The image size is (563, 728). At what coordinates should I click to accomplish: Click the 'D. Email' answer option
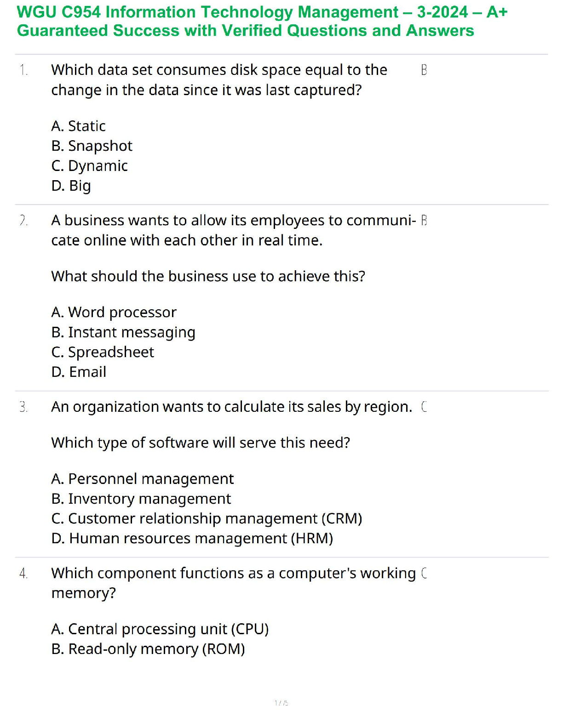pos(79,372)
